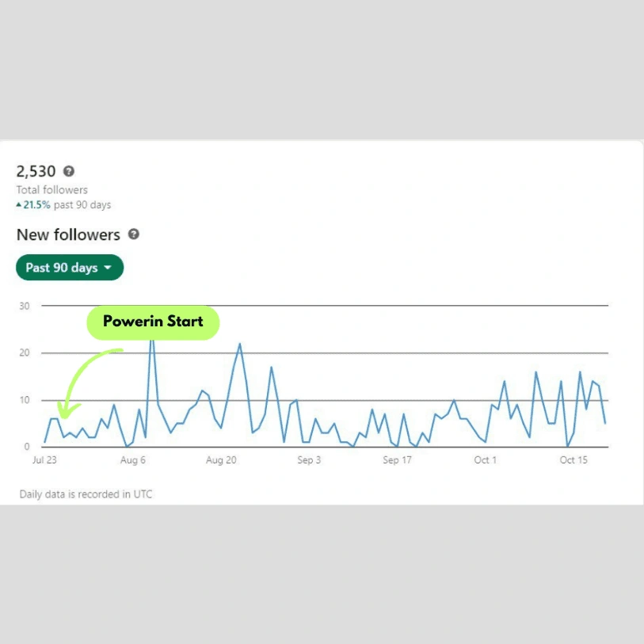Click the help icon next to total followers
Screen dimensions: 644x644
tap(67, 171)
